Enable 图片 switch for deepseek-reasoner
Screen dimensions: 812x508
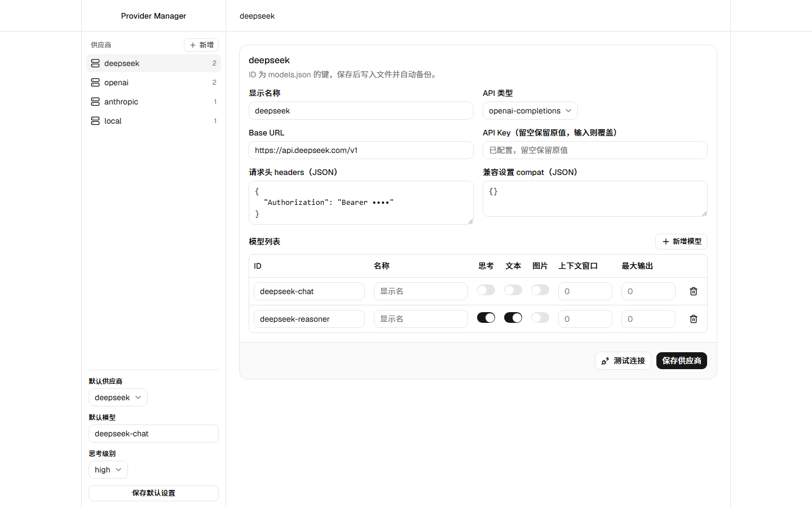pos(540,318)
